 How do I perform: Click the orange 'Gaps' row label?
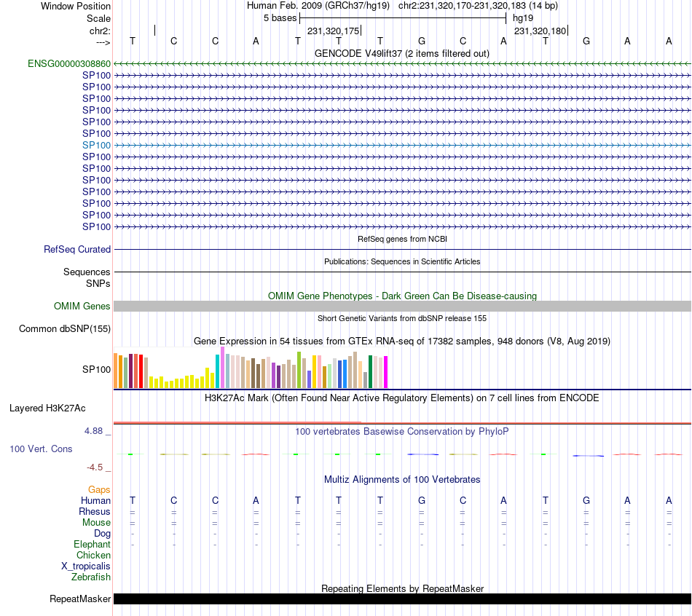click(99, 490)
